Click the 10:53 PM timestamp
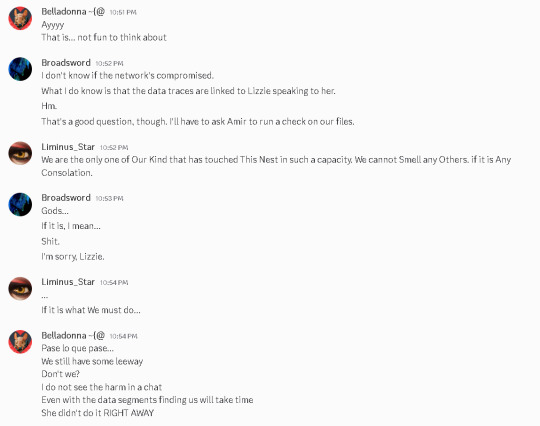540x426 pixels. (x=109, y=198)
